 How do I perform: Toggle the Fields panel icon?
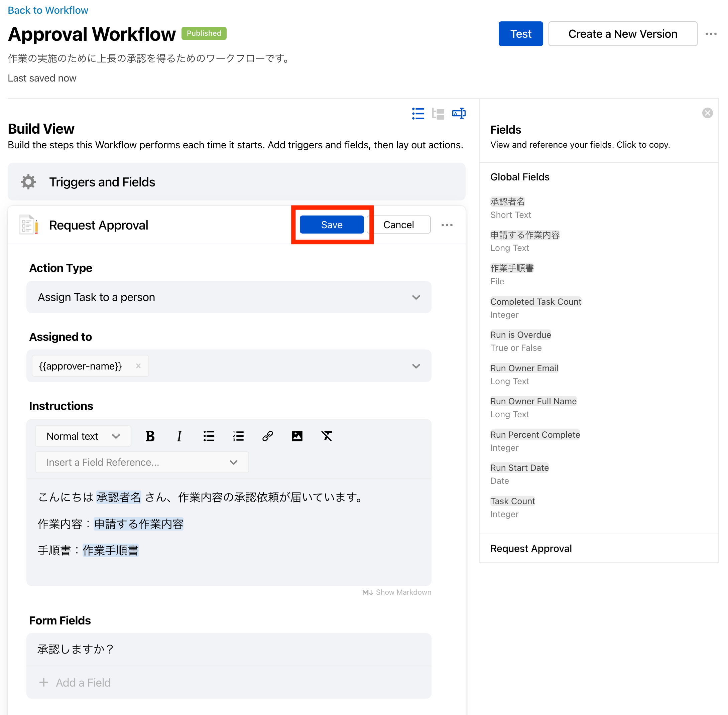pyautogui.click(x=459, y=113)
